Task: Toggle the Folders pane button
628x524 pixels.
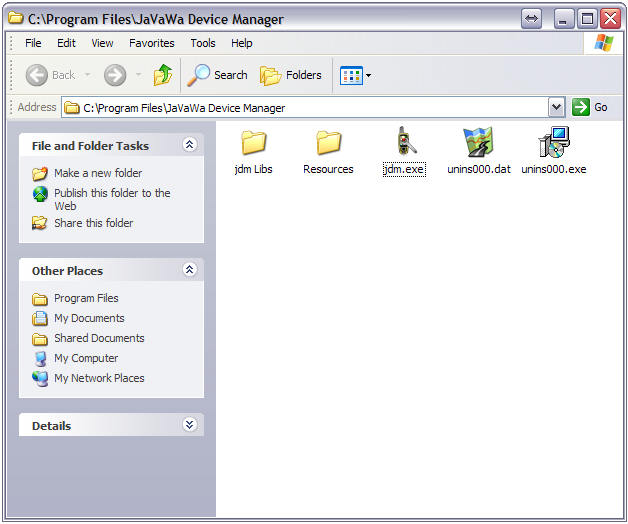Action: pyautogui.click(x=291, y=75)
